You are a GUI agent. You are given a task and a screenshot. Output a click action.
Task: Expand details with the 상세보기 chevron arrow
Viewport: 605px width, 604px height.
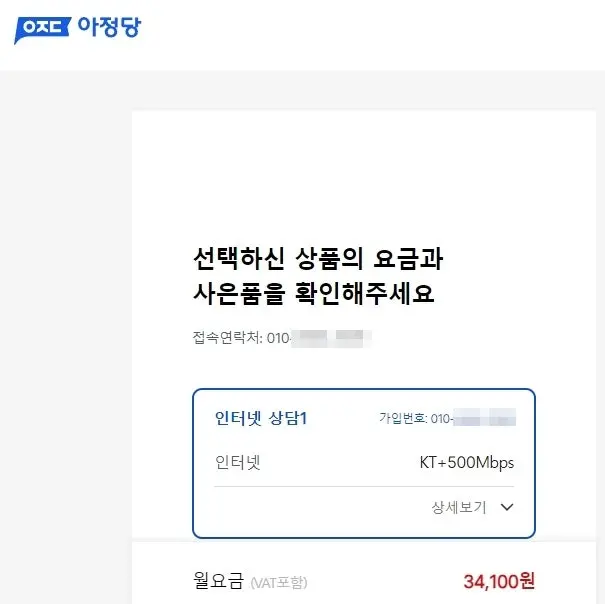coord(506,507)
